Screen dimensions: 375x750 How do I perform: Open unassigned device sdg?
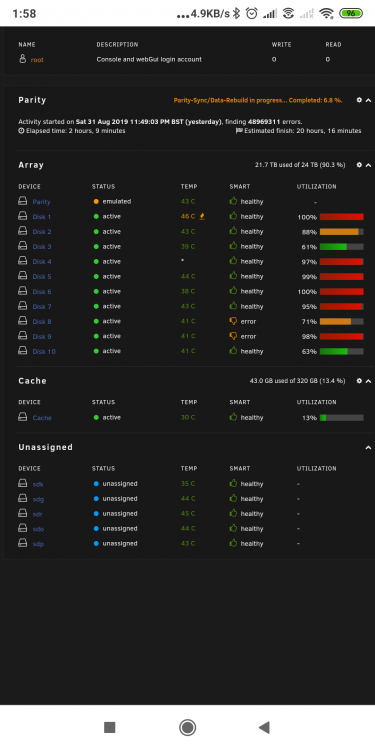point(38,499)
